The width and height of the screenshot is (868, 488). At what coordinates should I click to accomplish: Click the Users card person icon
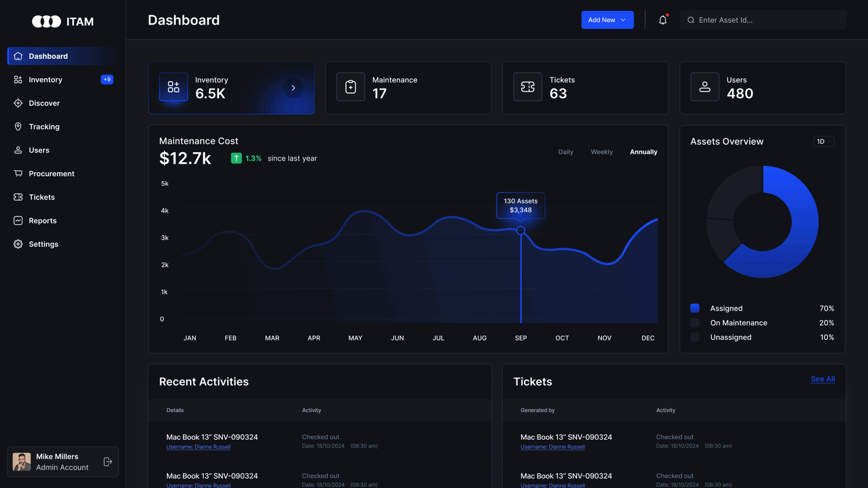pyautogui.click(x=705, y=87)
